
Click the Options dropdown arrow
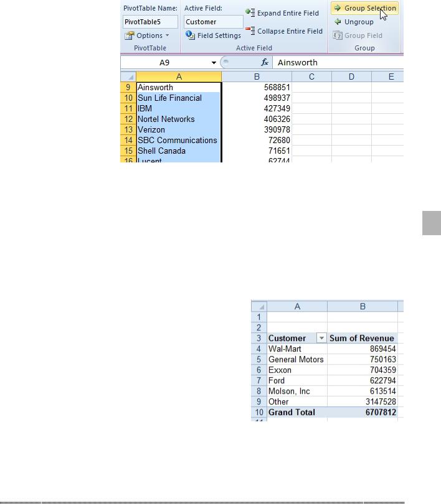click(168, 35)
